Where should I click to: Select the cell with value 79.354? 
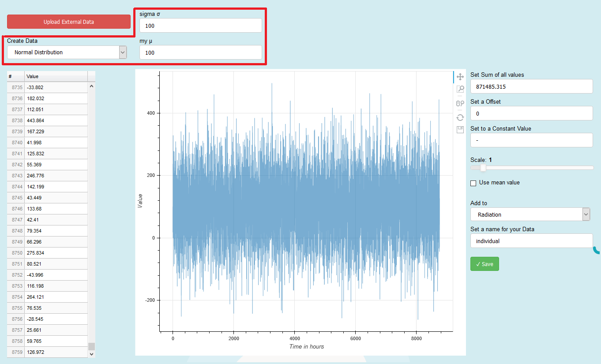tap(56, 231)
